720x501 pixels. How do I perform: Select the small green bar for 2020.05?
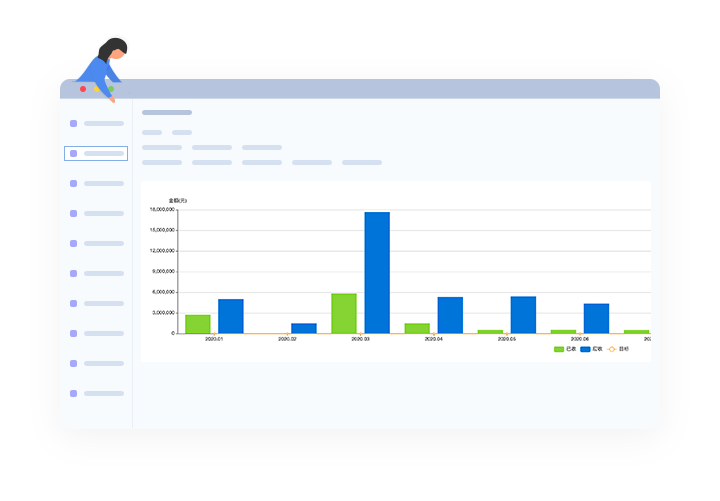[x=490, y=332]
